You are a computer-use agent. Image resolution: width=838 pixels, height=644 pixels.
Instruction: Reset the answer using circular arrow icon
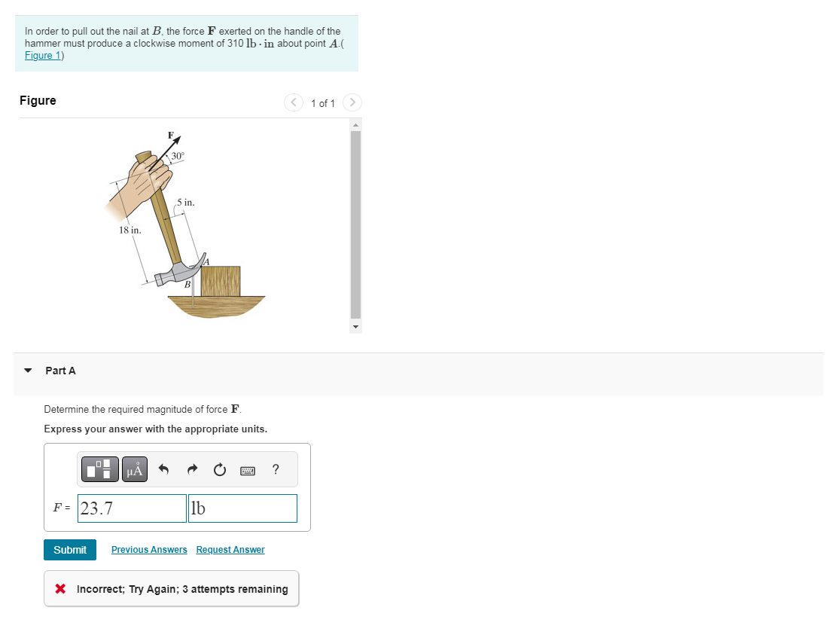(x=220, y=470)
